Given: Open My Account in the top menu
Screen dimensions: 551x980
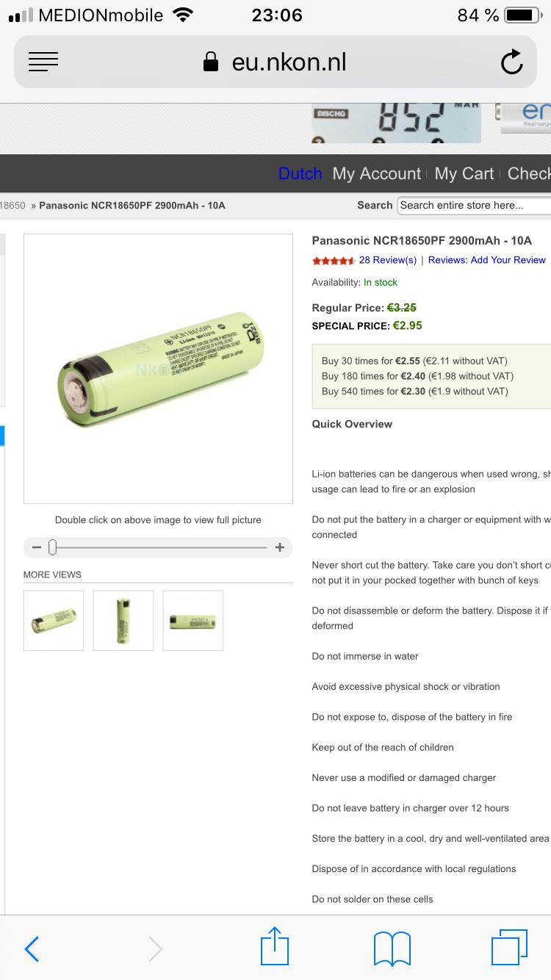Looking at the screenshot, I should [x=376, y=174].
